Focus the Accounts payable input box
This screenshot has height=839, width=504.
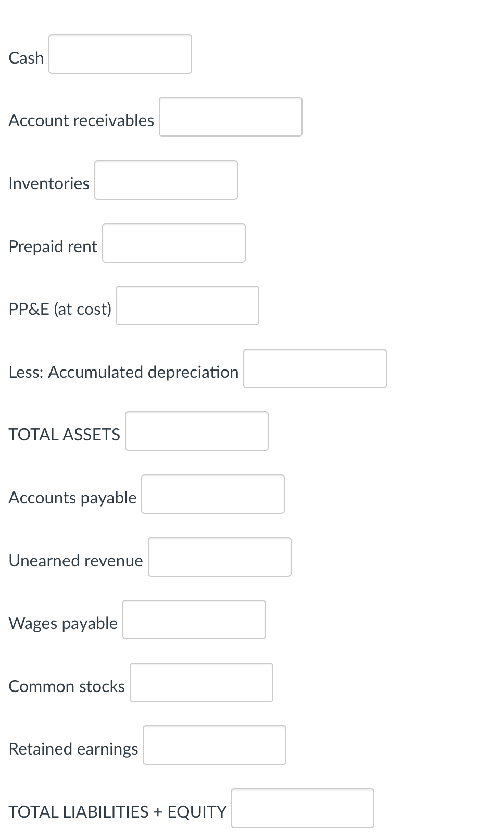[212, 494]
